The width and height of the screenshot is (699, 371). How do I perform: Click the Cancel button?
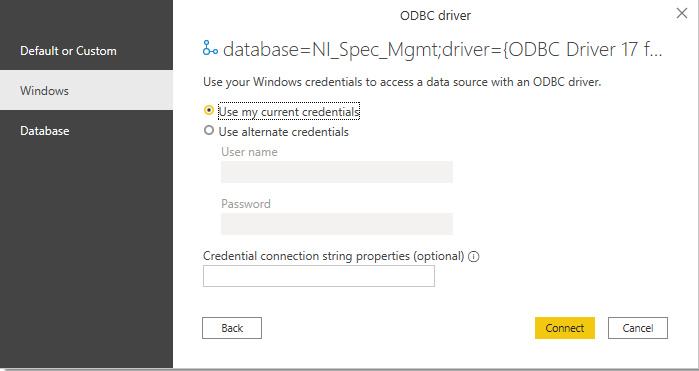638,328
